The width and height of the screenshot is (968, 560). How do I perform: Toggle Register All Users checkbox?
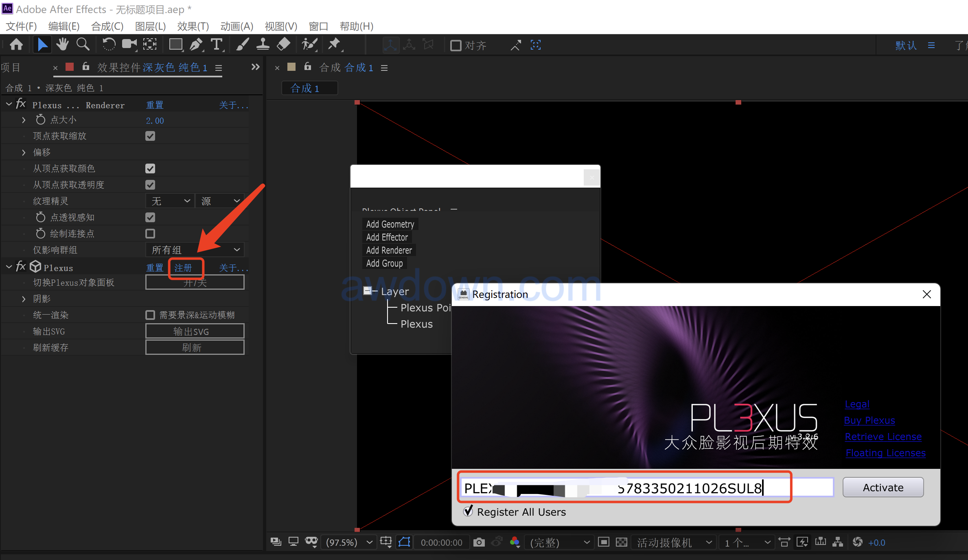click(468, 512)
